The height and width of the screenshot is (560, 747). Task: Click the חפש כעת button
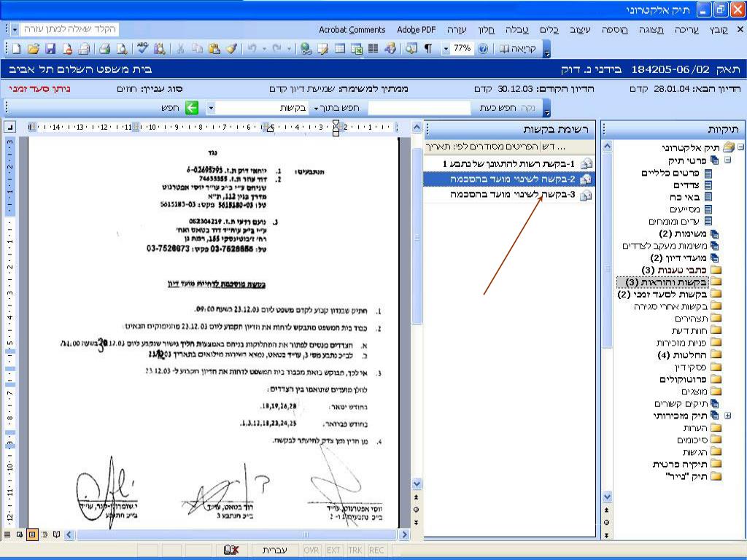pyautogui.click(x=498, y=108)
